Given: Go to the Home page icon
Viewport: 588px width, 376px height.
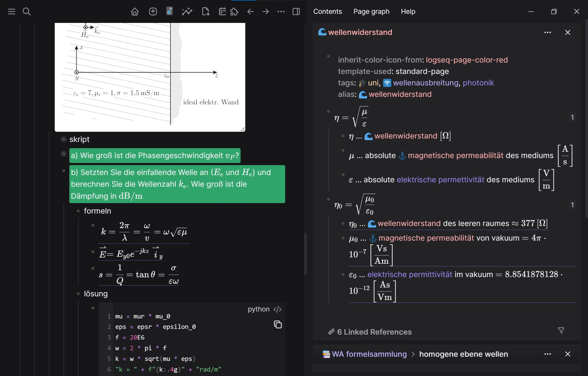Looking at the screenshot, I should tap(135, 11).
